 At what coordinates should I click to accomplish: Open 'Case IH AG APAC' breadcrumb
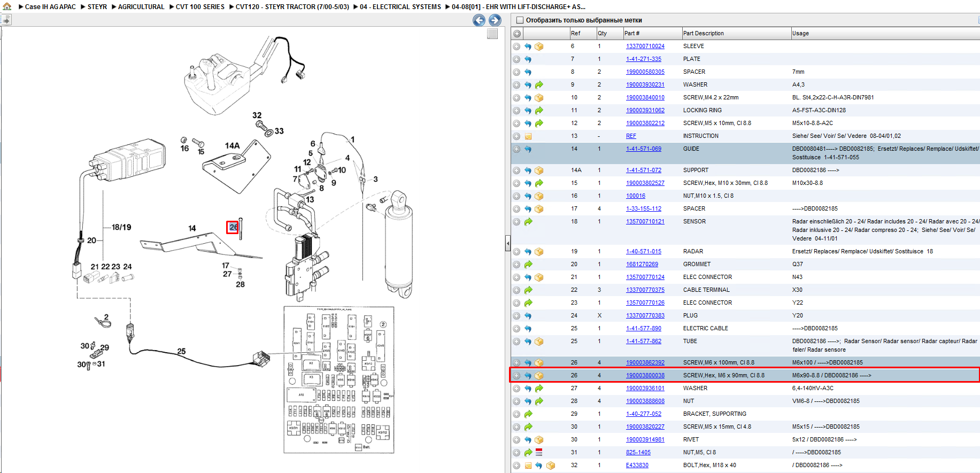pos(50,7)
